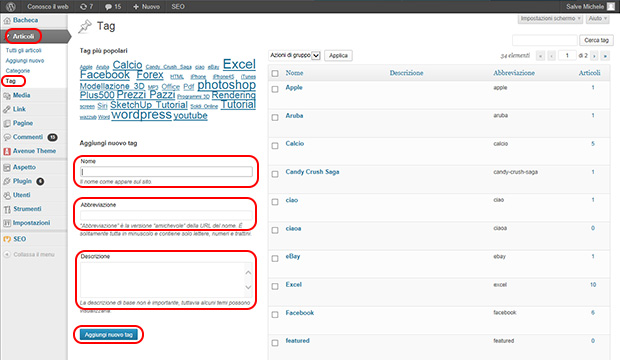620x360 pixels.
Task: Click the article count 10 for Excel
Action: (593, 285)
